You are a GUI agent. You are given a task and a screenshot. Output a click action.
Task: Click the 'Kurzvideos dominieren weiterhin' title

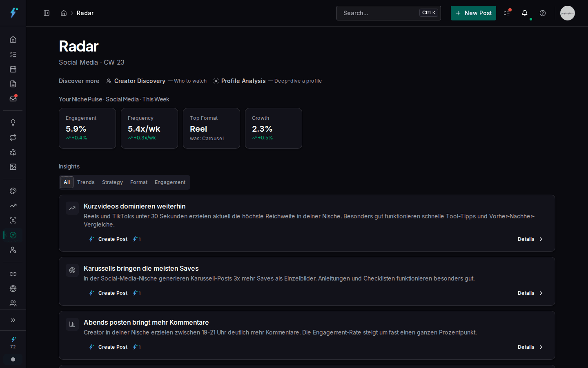tap(134, 206)
